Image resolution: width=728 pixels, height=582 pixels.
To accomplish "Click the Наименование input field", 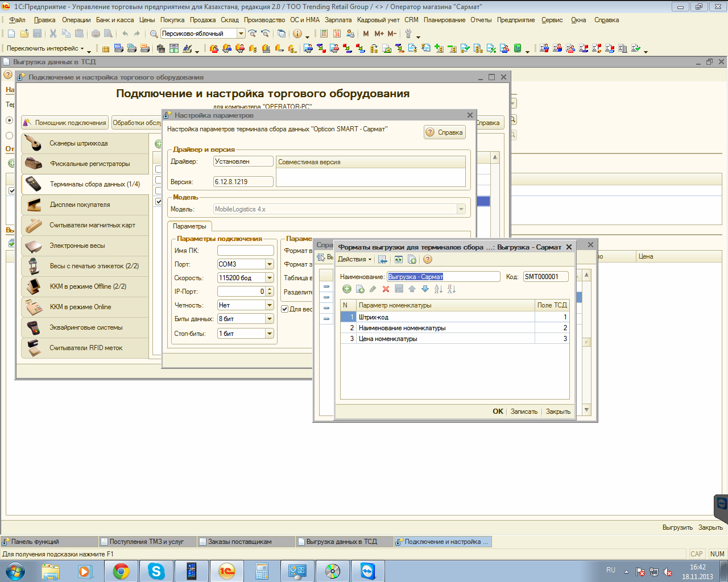I will (x=444, y=277).
